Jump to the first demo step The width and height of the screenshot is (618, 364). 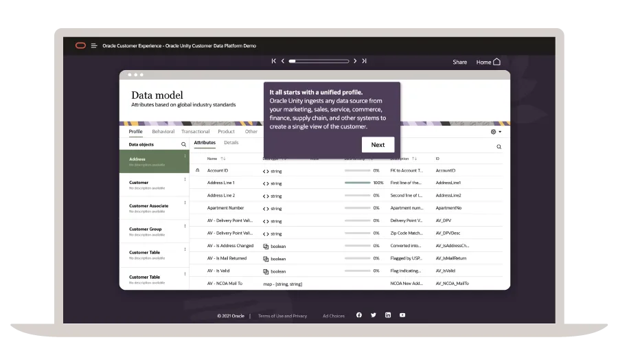(274, 61)
